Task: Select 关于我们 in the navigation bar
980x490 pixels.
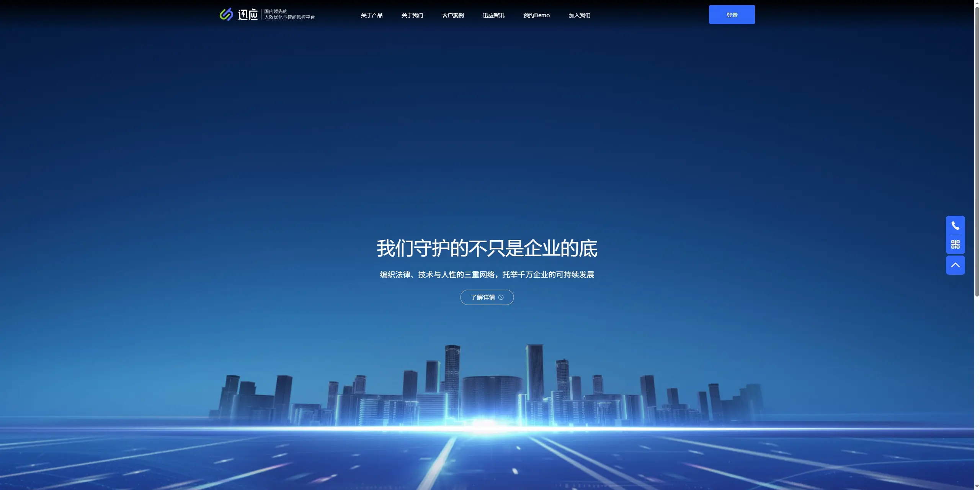Action: [412, 15]
